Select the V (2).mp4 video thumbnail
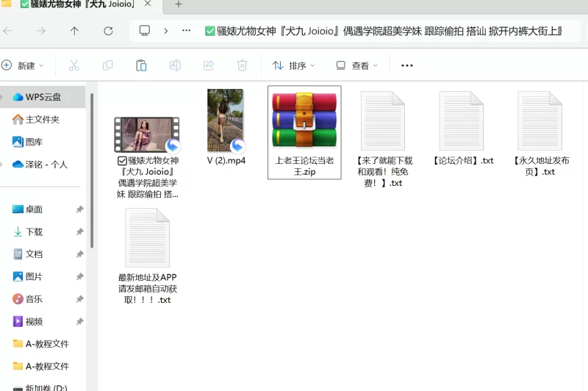588x391 pixels. 226,121
